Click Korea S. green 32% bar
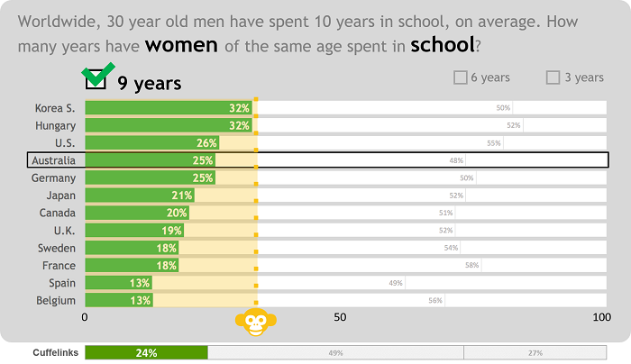 [x=169, y=108]
